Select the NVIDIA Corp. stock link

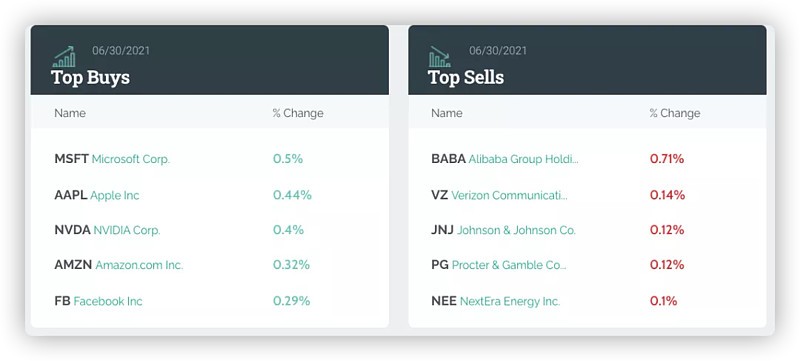(127, 230)
